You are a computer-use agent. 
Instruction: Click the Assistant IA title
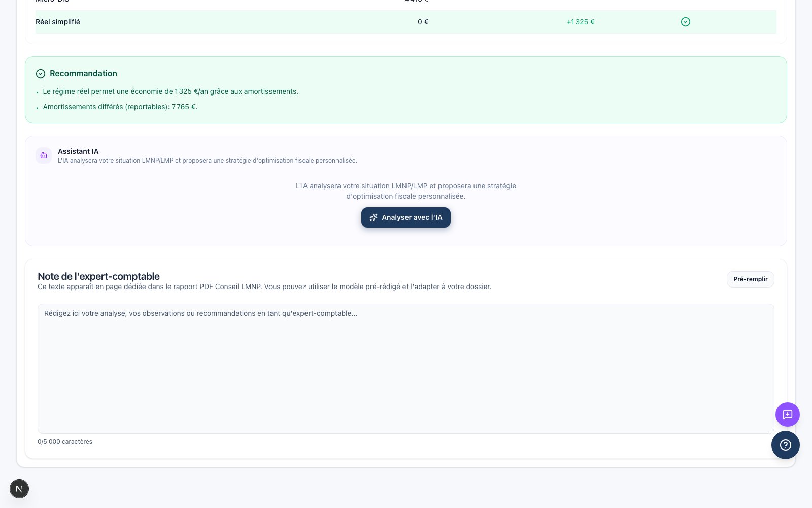click(x=78, y=151)
